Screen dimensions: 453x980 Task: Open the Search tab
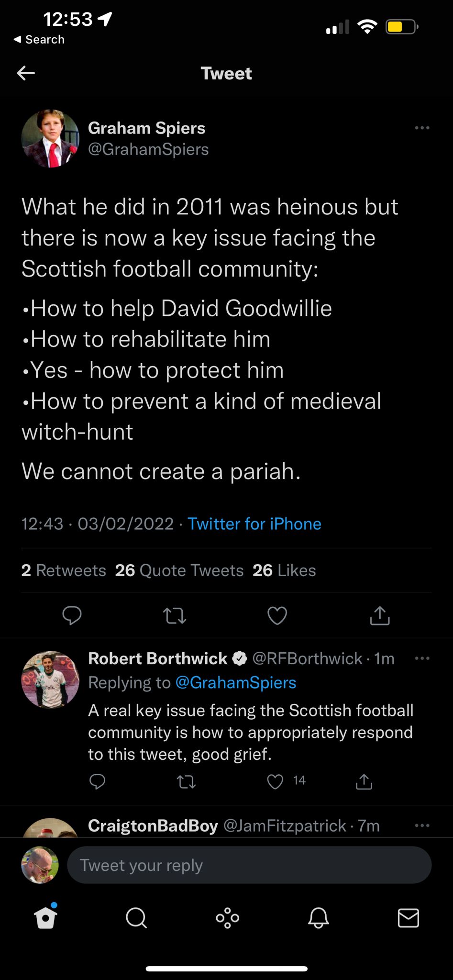(x=136, y=918)
